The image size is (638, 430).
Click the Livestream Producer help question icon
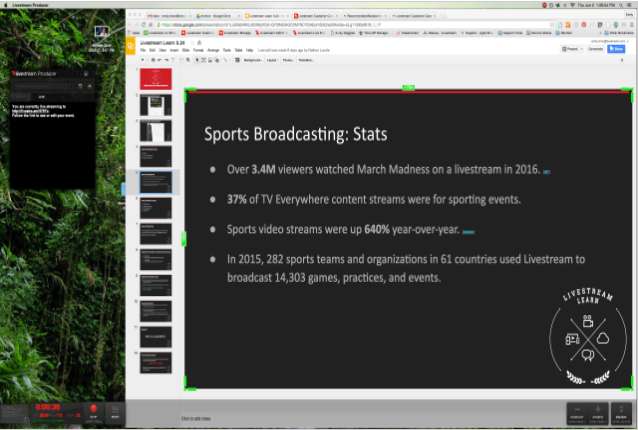click(x=80, y=86)
